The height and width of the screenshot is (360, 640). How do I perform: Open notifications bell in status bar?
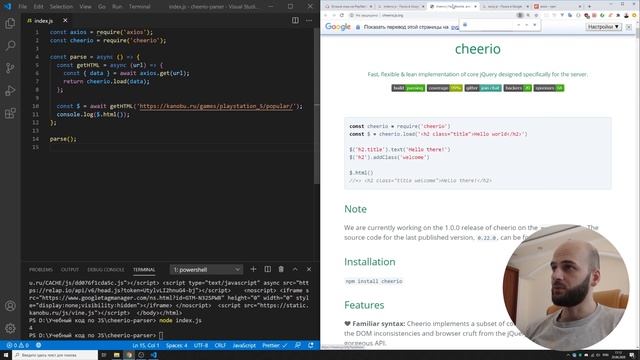(x=311, y=345)
